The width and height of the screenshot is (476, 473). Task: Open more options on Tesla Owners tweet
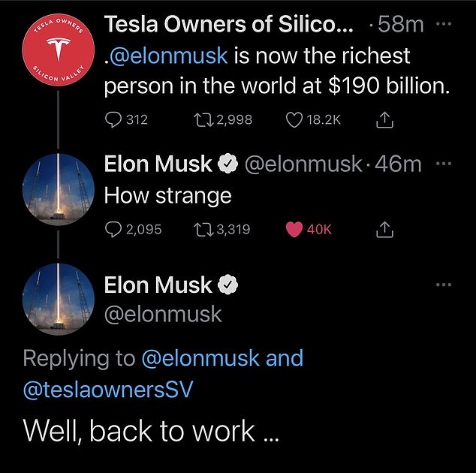point(444,23)
